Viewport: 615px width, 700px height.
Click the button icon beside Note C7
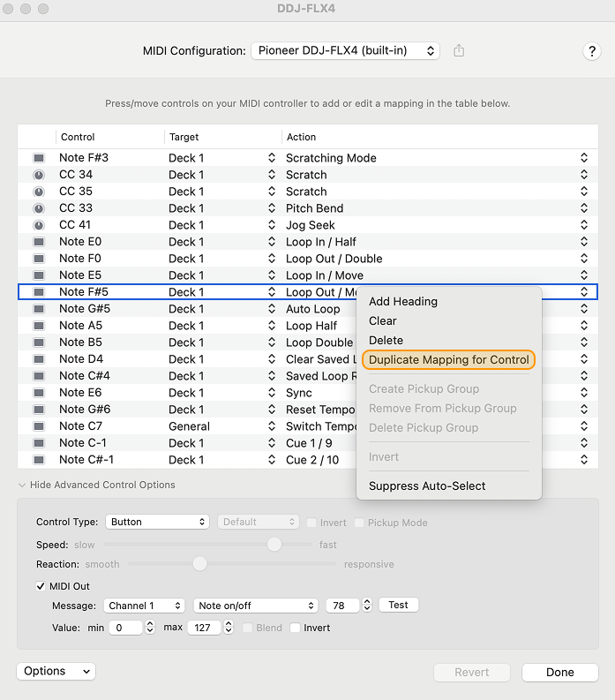tap(39, 426)
